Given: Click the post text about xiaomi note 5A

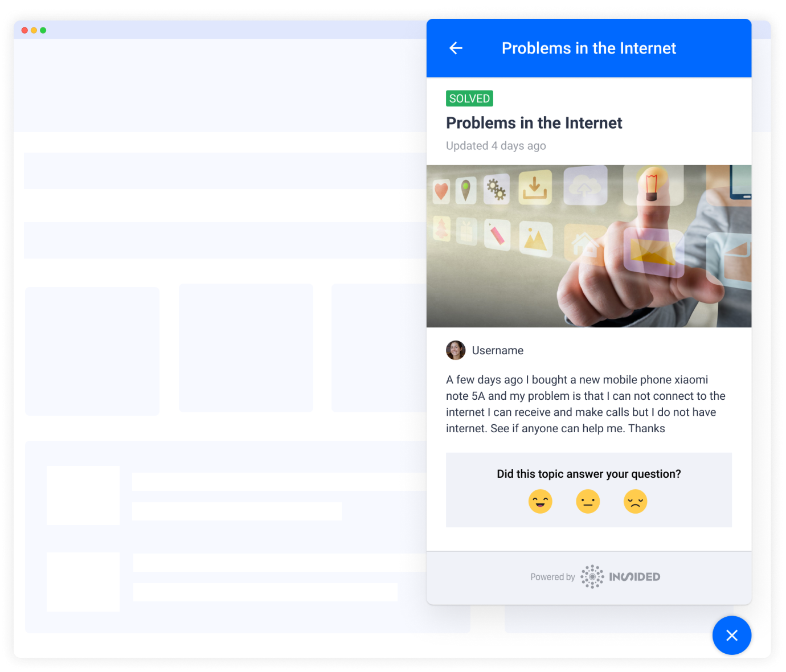Looking at the screenshot, I should [586, 404].
